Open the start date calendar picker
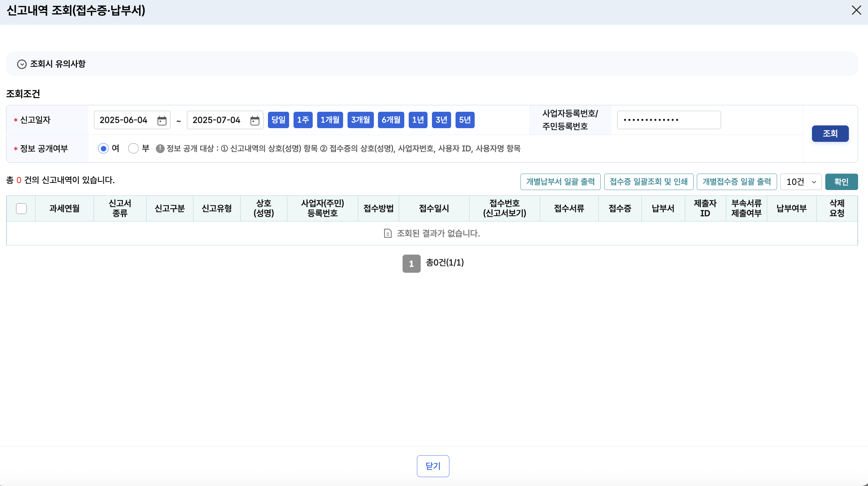Screen dimensions: 868x486 163,120
